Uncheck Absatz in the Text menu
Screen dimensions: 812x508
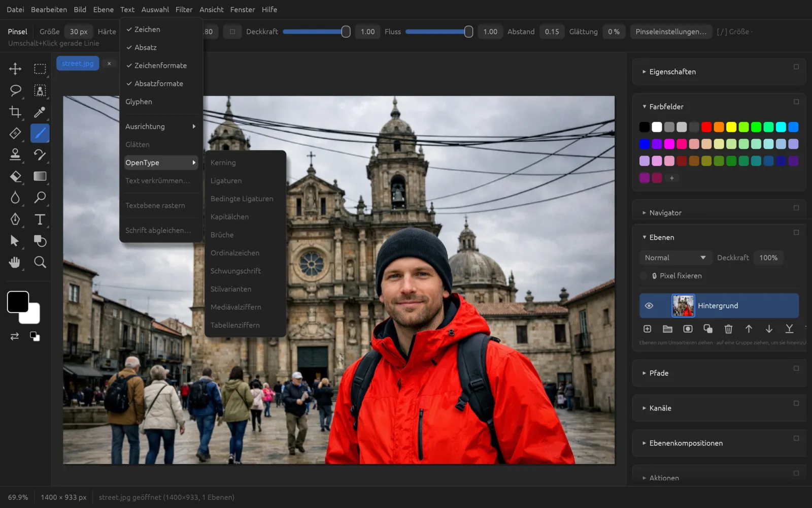point(161,47)
